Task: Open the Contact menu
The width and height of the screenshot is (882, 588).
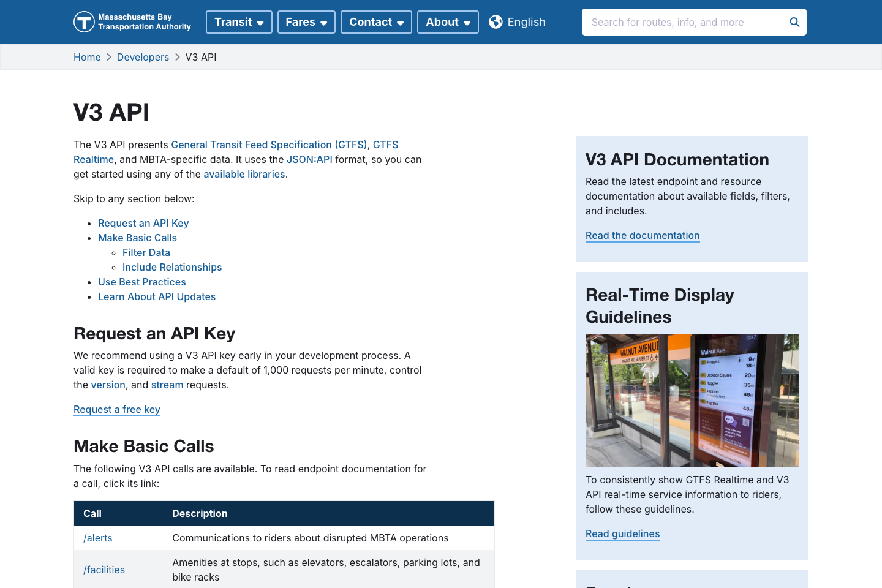Action: [375, 21]
